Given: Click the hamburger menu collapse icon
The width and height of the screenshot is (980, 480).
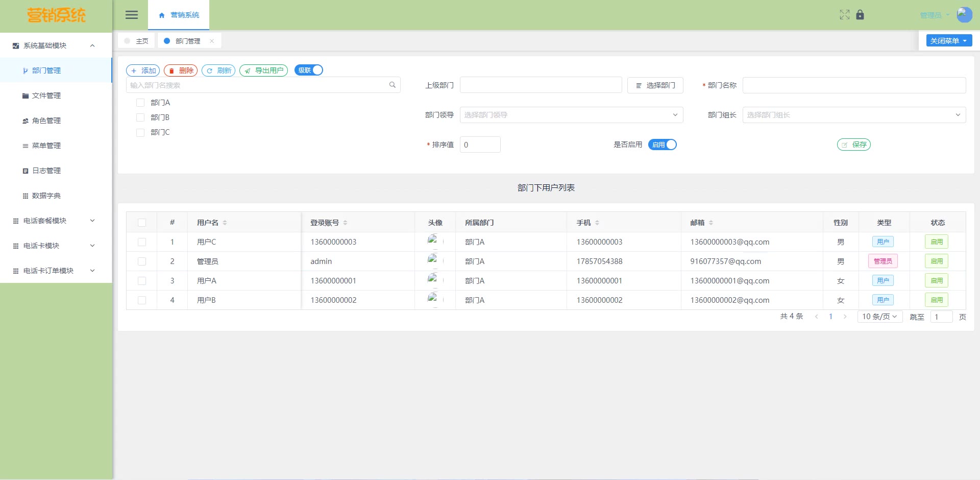Looking at the screenshot, I should coord(132,15).
